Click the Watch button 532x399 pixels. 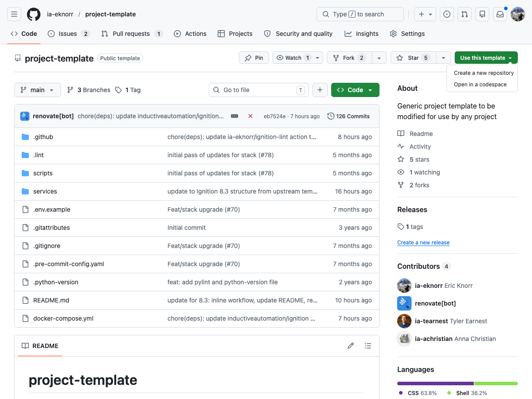point(298,58)
